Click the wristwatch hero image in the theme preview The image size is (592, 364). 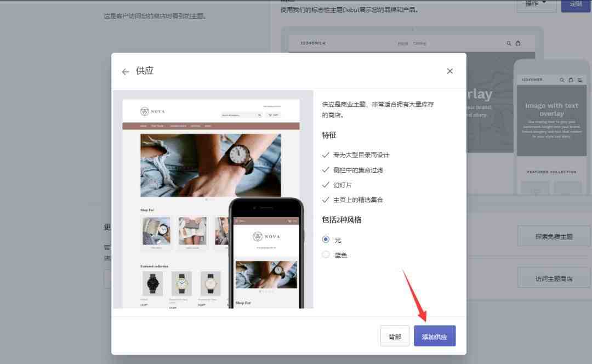210,165
